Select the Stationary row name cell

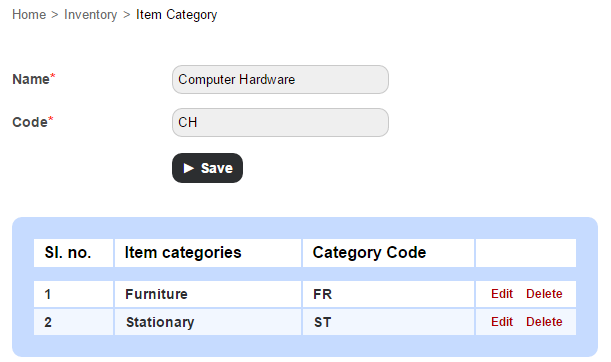[x=208, y=322]
